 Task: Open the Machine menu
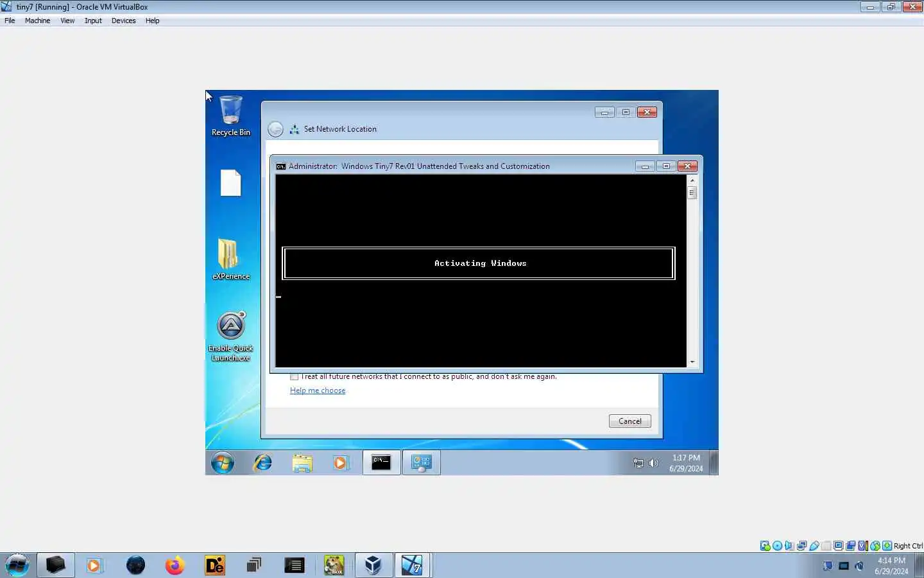37,21
